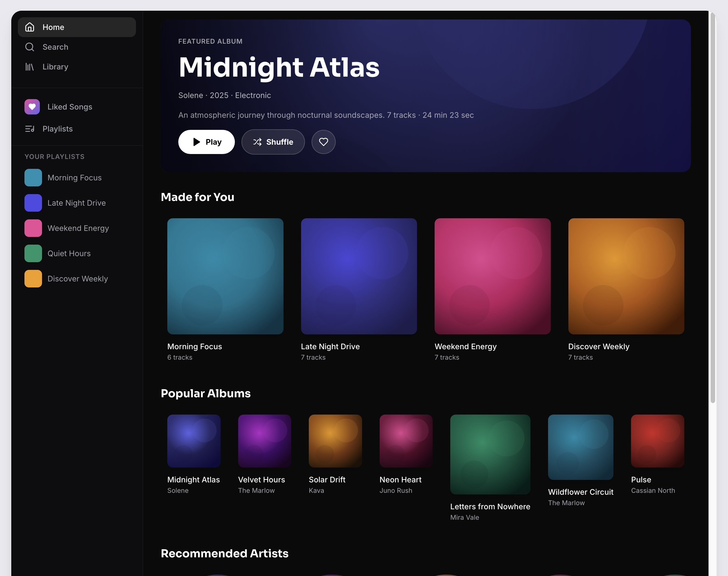Screen dimensions: 728x576
Task: Select Morning Focus playlist in sidebar
Action: 77,178
